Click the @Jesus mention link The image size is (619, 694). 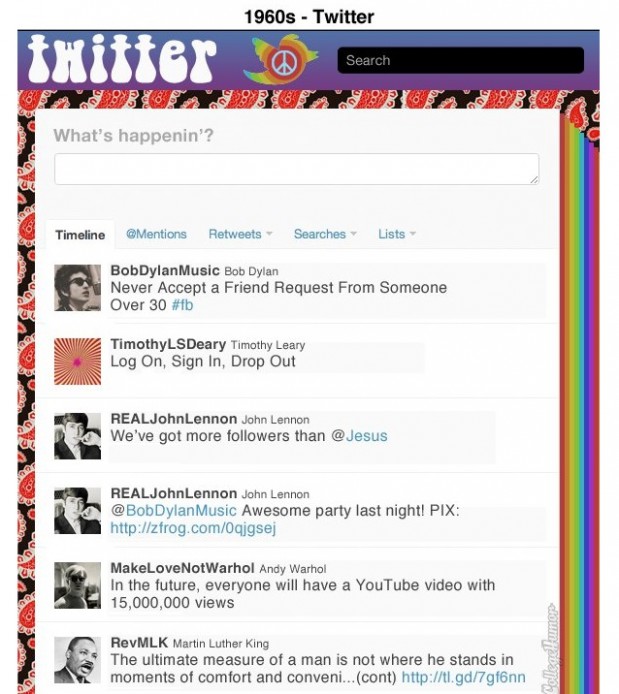pos(359,436)
